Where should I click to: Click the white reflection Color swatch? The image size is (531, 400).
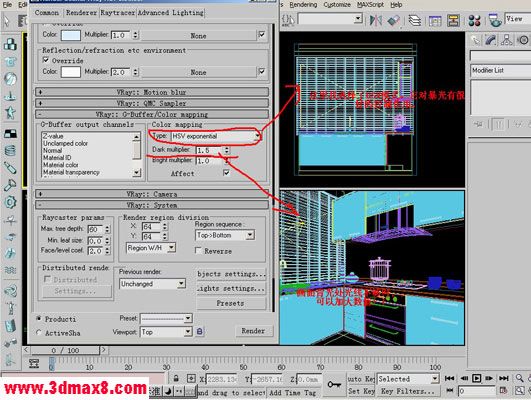click(70, 71)
